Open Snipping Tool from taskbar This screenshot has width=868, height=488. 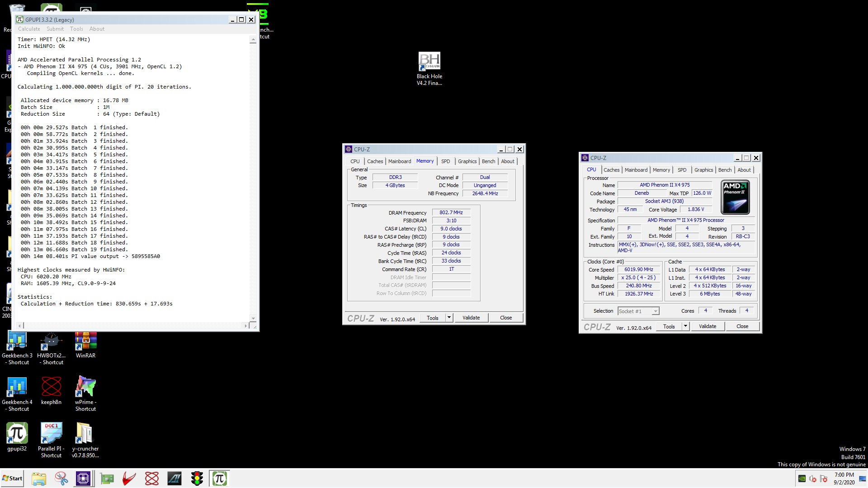pyautogui.click(x=61, y=479)
